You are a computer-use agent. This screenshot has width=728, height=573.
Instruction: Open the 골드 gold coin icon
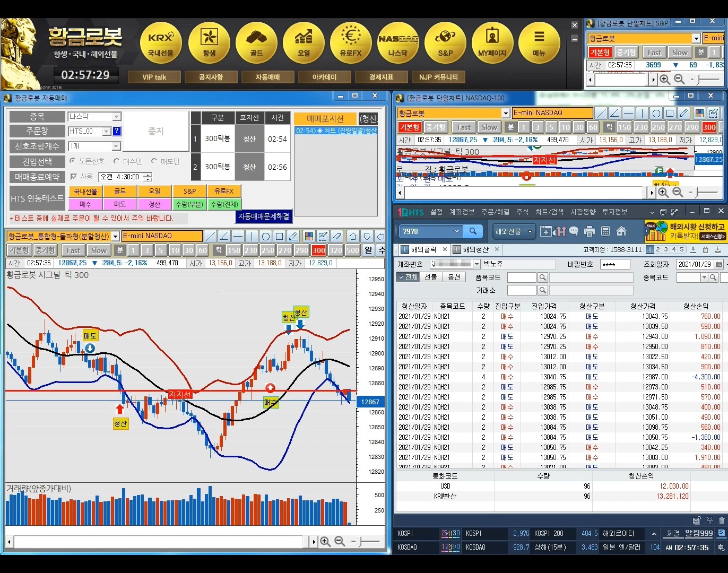(256, 42)
